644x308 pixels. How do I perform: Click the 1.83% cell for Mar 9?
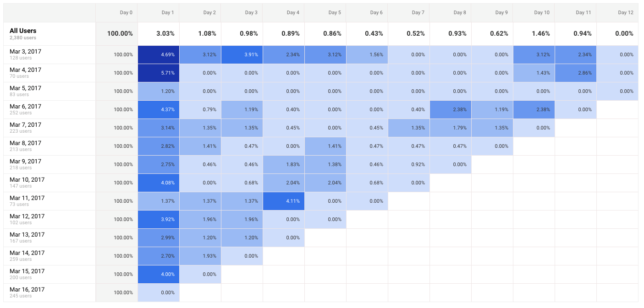pos(284,165)
